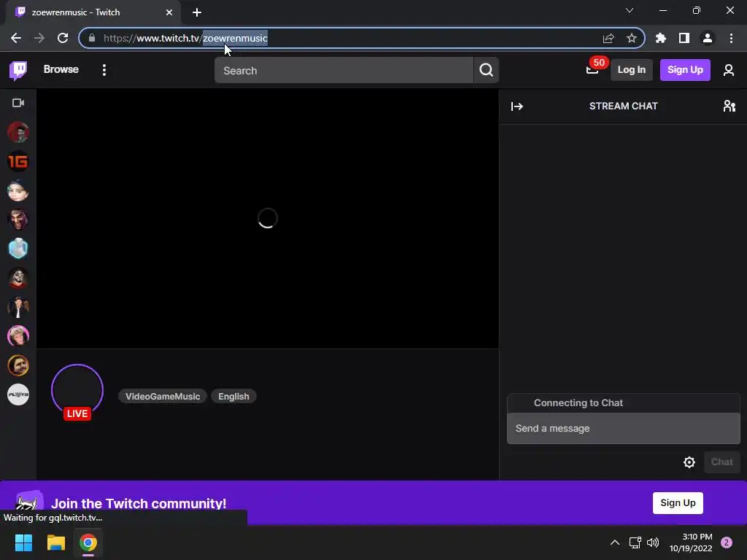Viewport: 747px width, 560px height.
Task: Open the dark-faced villain avatar in sidebar
Action: (18, 219)
